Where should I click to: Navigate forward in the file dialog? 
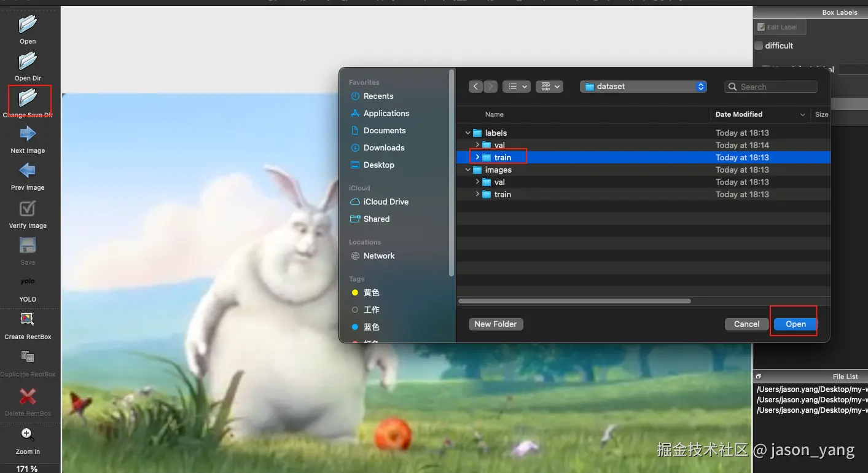tap(490, 87)
